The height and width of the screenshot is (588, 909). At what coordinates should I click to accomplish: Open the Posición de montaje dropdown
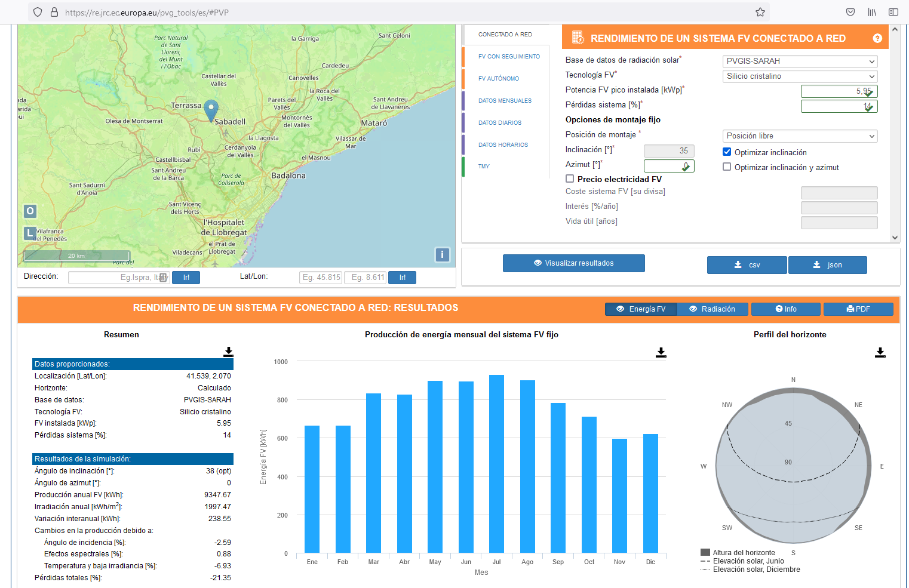pyautogui.click(x=800, y=136)
